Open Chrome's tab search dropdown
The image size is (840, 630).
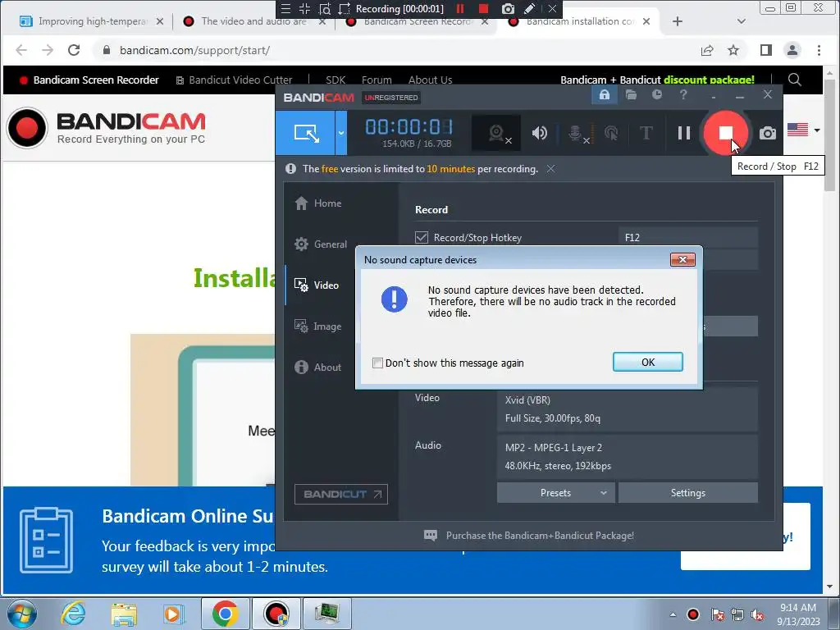point(742,21)
